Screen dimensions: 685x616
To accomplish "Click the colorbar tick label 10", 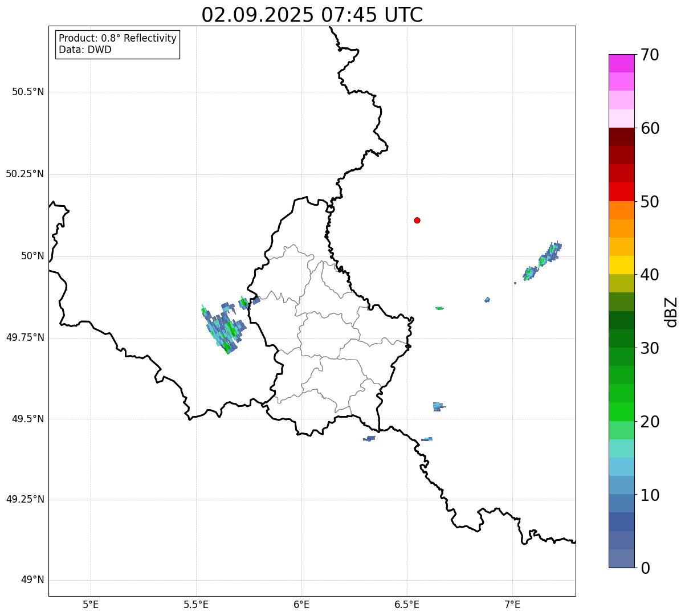I will point(650,495).
